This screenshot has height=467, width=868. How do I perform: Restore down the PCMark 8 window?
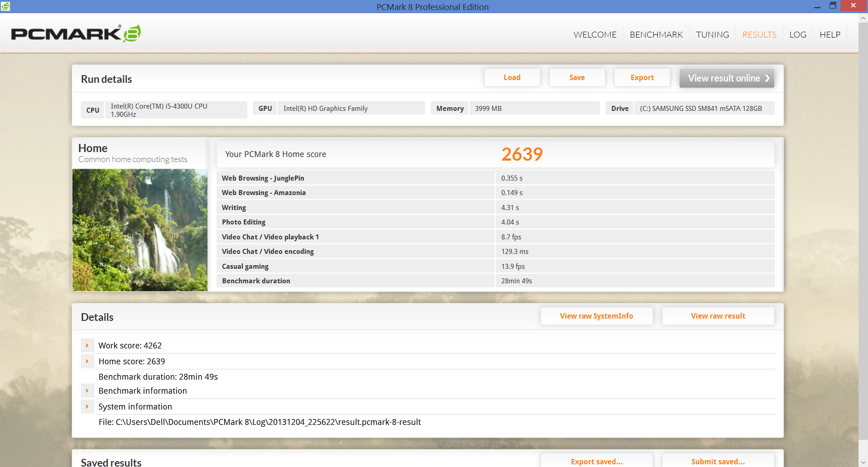[833, 6]
